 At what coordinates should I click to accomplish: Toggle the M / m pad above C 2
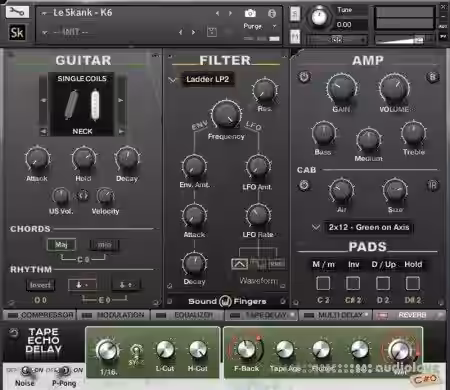point(323,283)
